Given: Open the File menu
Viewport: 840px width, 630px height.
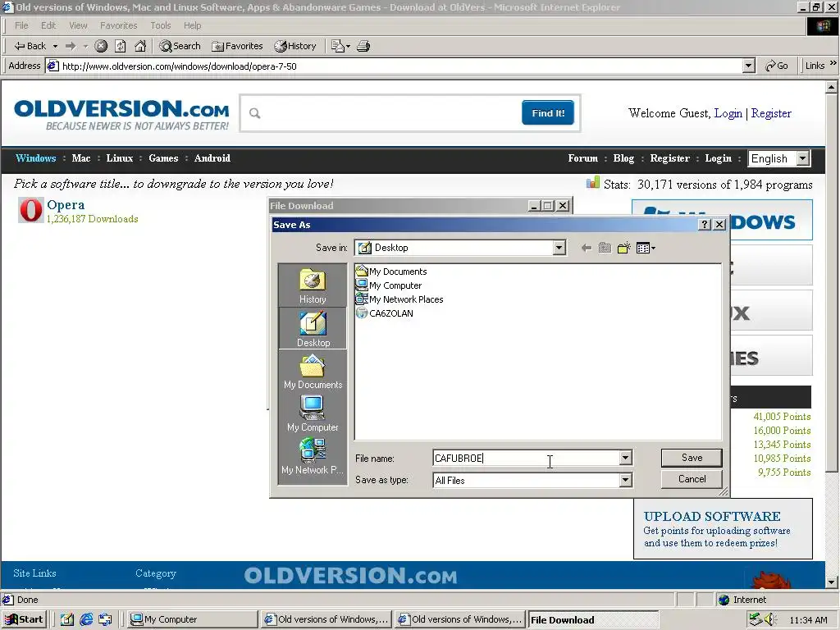Looking at the screenshot, I should (21, 25).
